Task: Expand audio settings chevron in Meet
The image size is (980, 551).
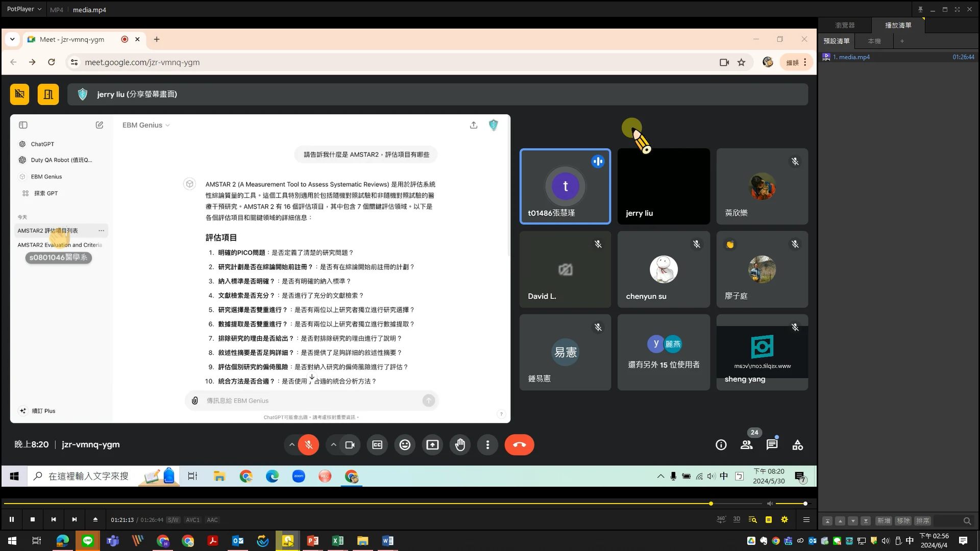Action: [x=291, y=445]
